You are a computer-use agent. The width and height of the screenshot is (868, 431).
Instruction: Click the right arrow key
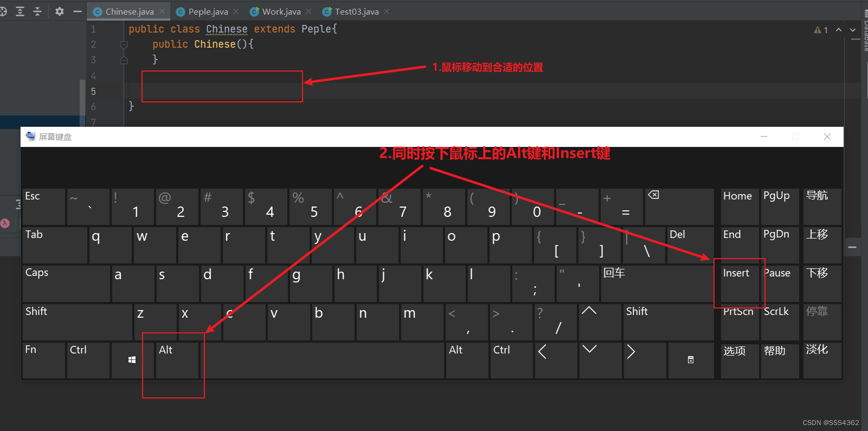[645, 361]
